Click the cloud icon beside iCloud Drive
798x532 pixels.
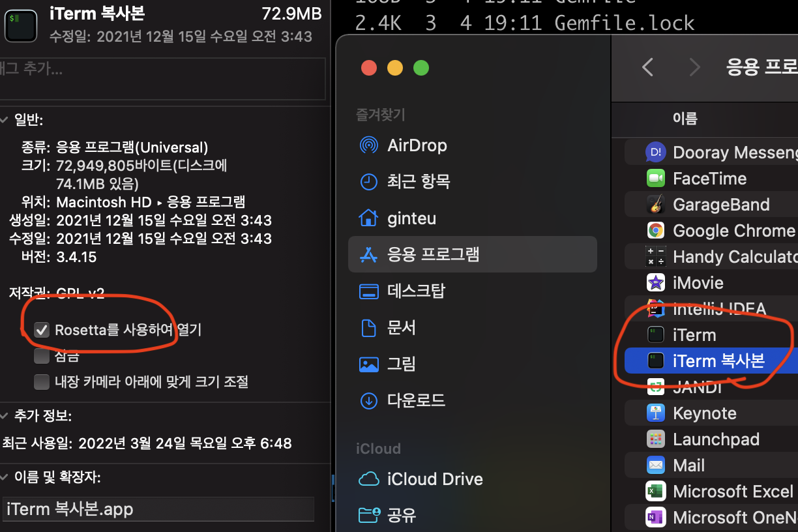tap(369, 479)
